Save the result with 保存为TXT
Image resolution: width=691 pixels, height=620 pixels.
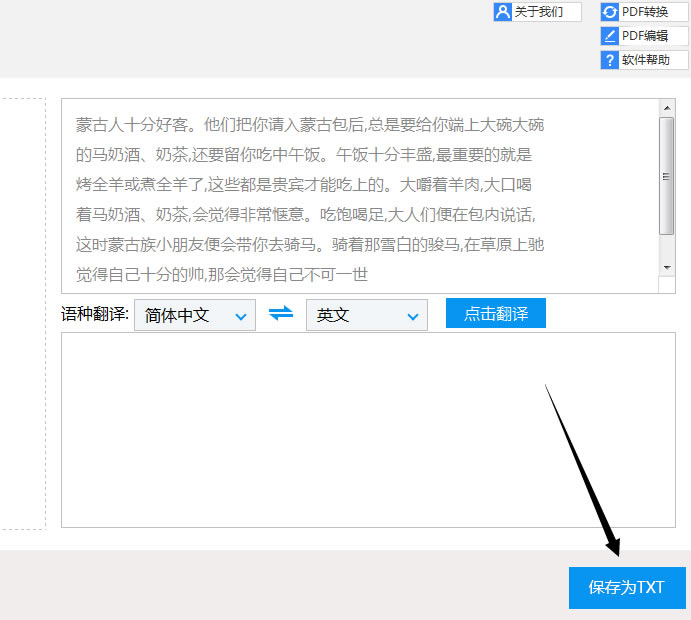627,588
